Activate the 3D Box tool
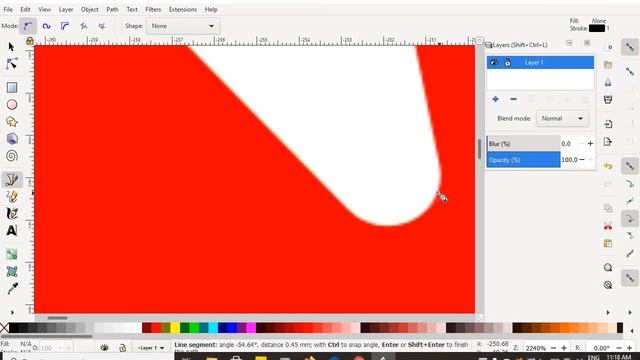 (x=11, y=139)
